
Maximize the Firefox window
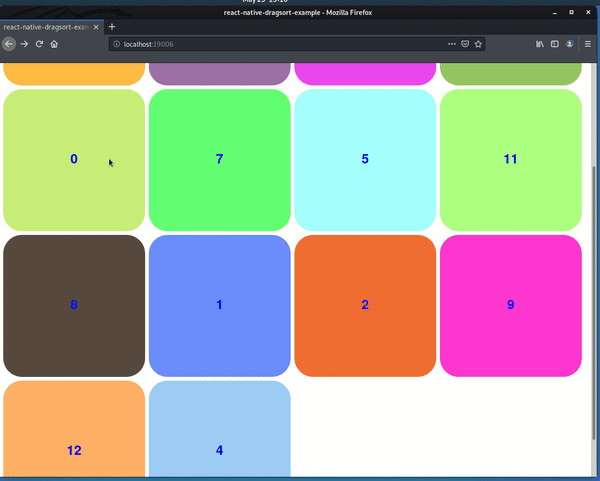[x=571, y=13]
